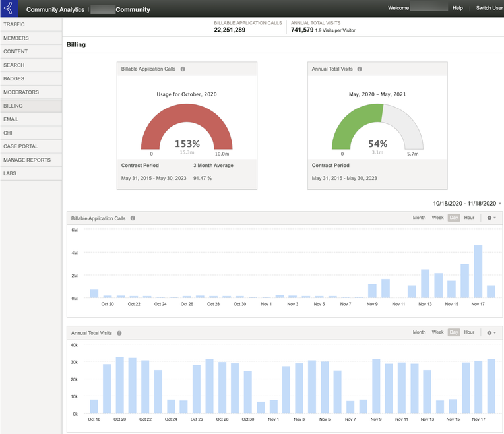
Task: Open the Email section
Action: click(31, 119)
